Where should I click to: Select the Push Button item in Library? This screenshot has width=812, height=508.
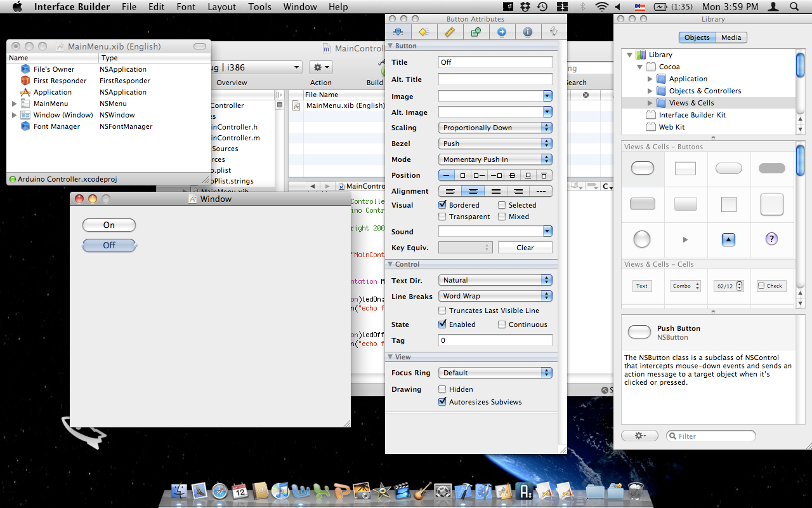pos(643,168)
